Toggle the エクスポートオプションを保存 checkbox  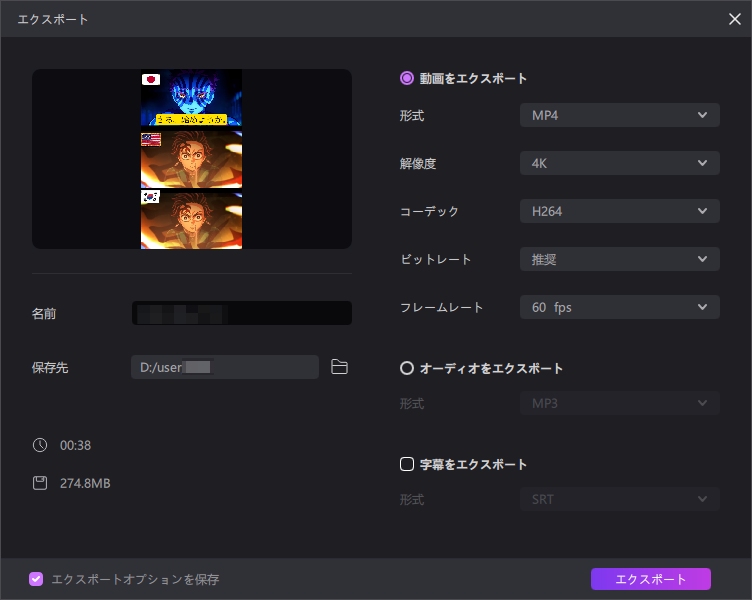(x=36, y=579)
